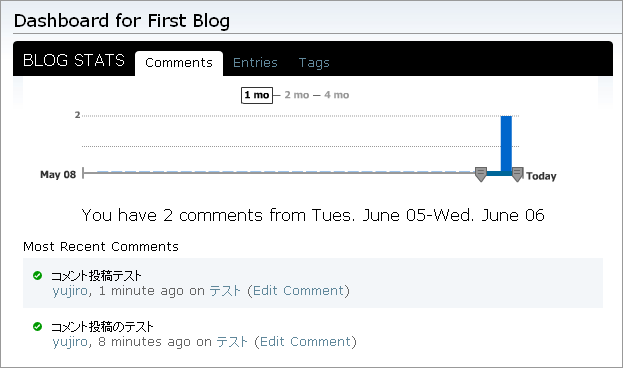This screenshot has height=368, width=623.
Task: Click the green approved icon for コメント投稿テスト
Action: click(x=37, y=275)
